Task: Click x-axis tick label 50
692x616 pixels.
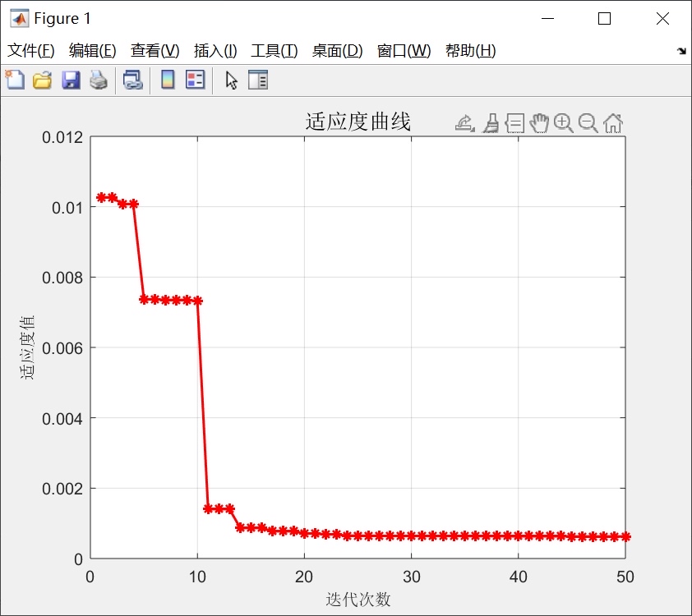Action: pos(625,577)
